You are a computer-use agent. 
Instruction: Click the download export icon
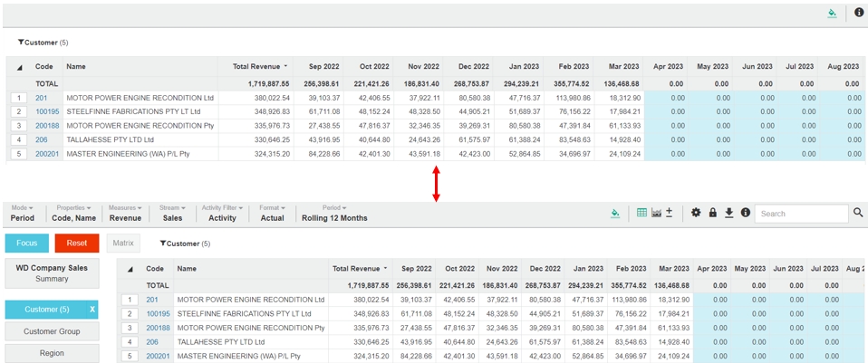click(x=728, y=213)
